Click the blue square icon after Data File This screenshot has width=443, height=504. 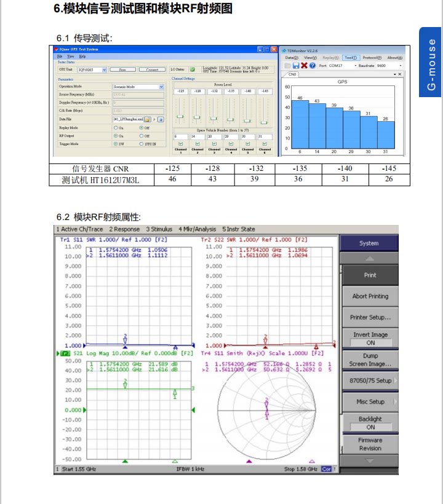click(161, 119)
